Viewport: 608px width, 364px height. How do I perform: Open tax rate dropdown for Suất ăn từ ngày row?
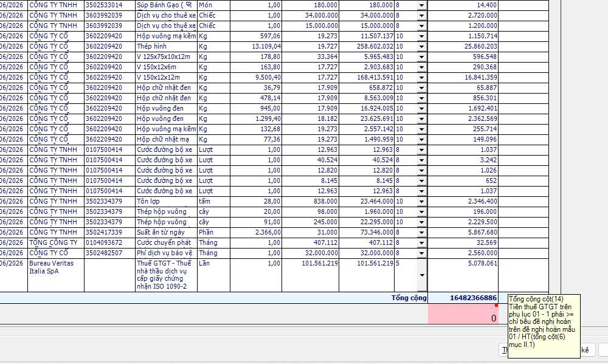coord(421,233)
